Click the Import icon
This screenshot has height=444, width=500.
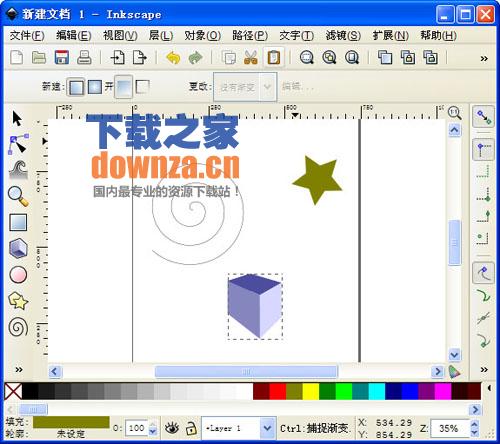point(118,58)
